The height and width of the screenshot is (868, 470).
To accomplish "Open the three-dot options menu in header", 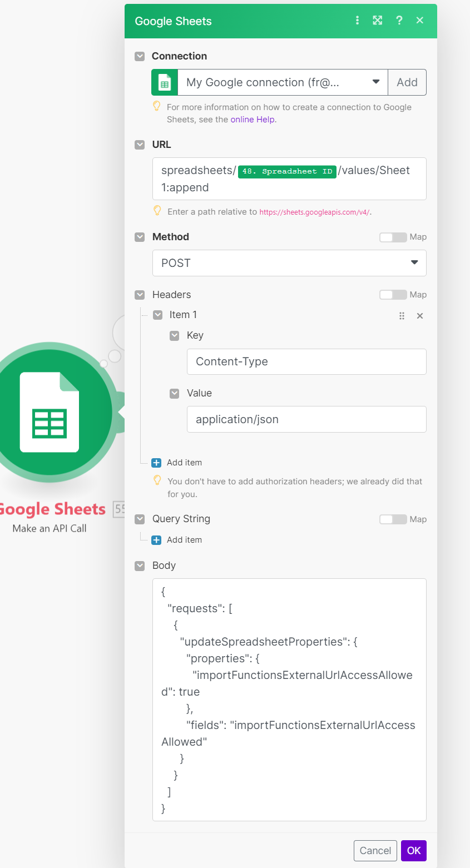I will point(357,21).
